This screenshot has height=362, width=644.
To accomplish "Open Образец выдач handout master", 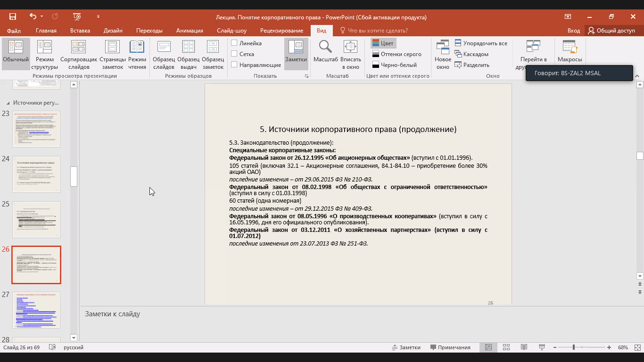I will coord(189,54).
